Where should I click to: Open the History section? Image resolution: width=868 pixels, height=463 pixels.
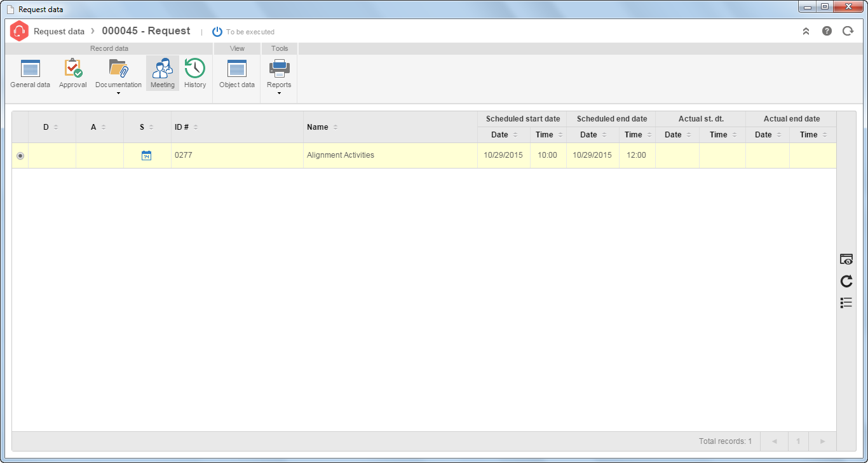(x=195, y=74)
